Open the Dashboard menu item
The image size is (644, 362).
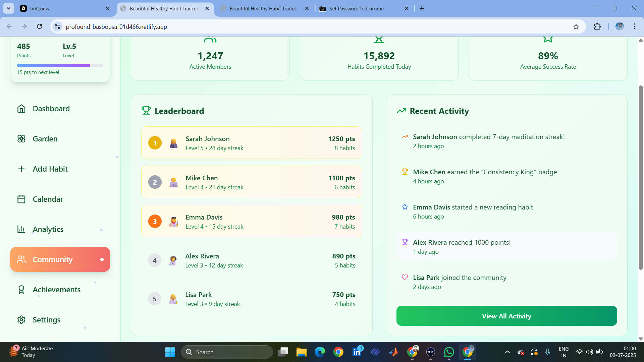(x=51, y=109)
